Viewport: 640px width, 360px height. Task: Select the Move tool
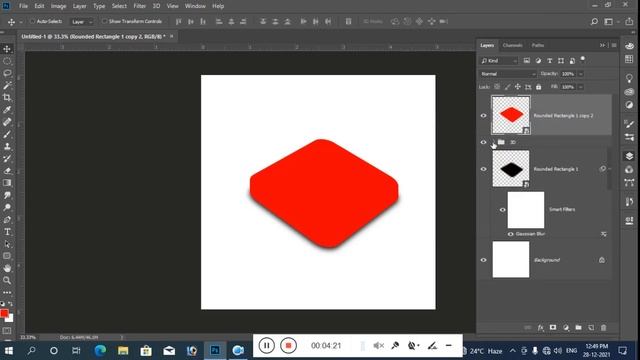(x=7, y=49)
